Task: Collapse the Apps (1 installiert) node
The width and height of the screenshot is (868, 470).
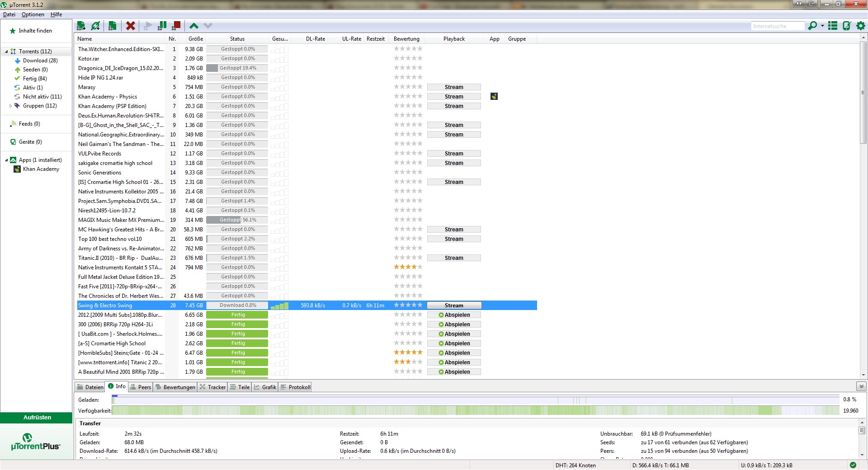Action: pos(6,160)
